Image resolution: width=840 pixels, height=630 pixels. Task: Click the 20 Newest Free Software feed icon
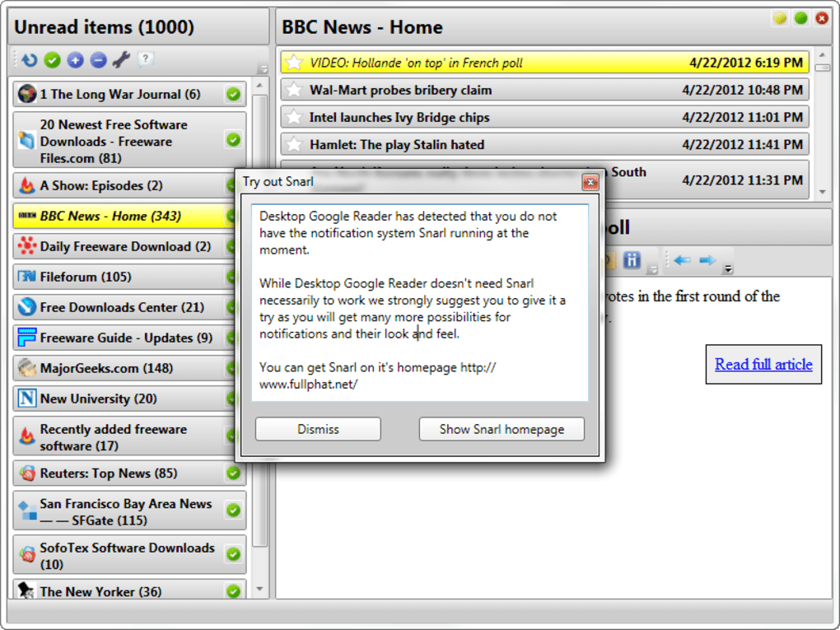(27, 140)
